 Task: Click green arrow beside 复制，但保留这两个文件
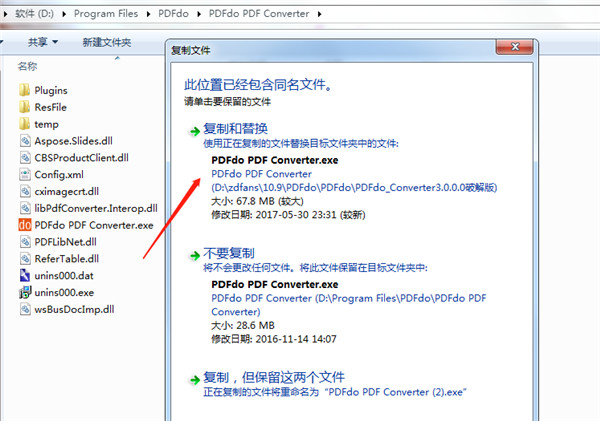pyautogui.click(x=195, y=380)
